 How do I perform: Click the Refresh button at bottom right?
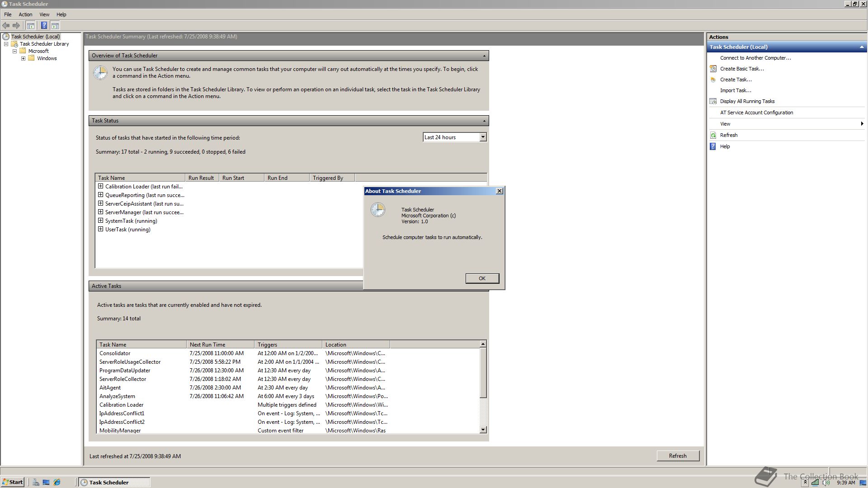[677, 455]
